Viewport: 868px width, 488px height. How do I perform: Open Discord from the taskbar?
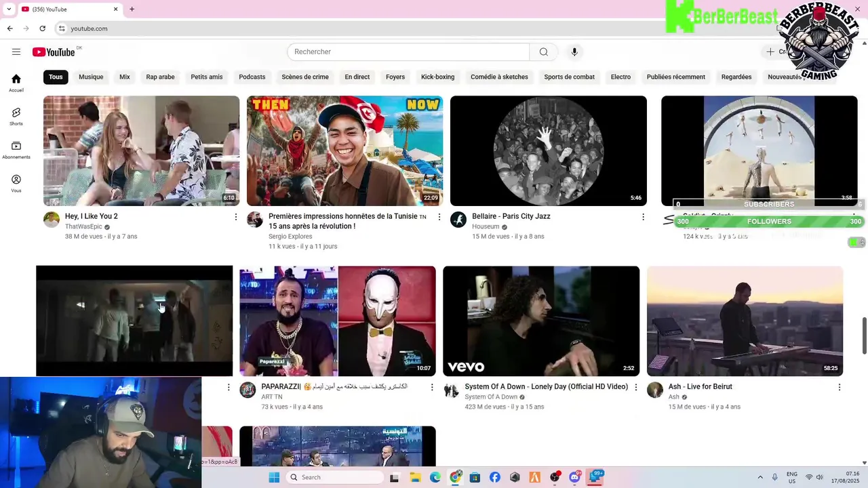click(575, 477)
